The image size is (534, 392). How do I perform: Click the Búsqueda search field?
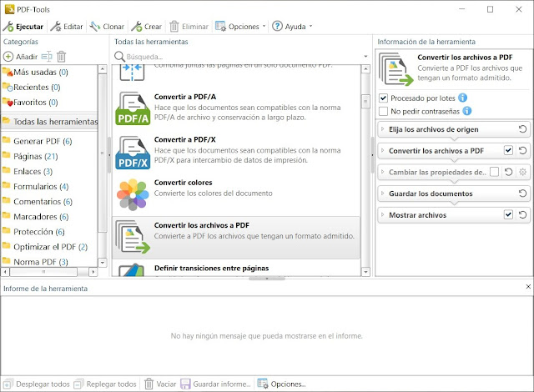pos(243,57)
